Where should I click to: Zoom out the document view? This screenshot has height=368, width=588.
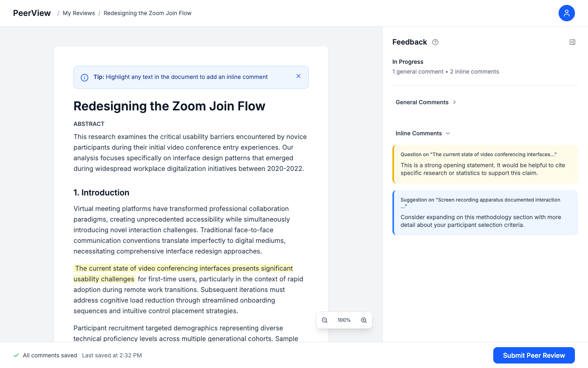325,320
